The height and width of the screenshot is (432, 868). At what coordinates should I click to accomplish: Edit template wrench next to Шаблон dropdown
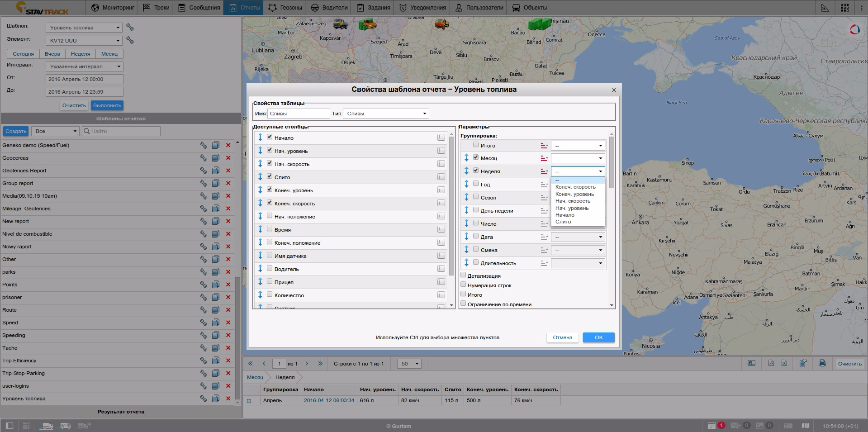click(130, 28)
